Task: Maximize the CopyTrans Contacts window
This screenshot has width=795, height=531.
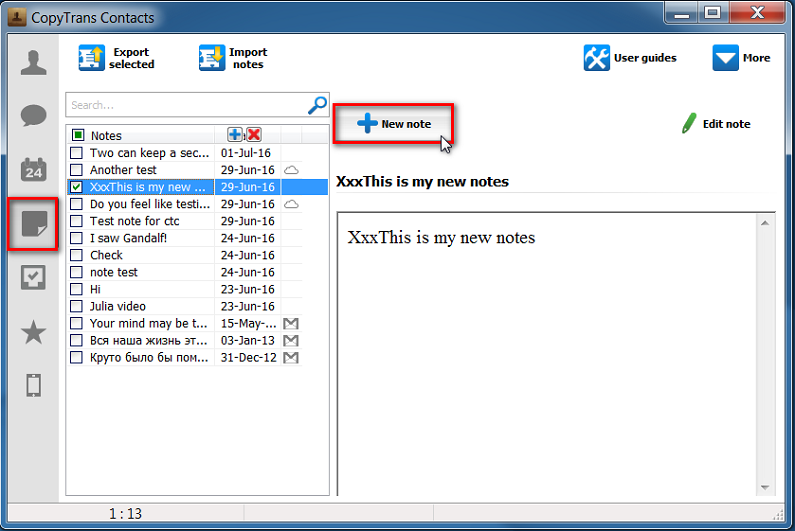Action: [712, 13]
